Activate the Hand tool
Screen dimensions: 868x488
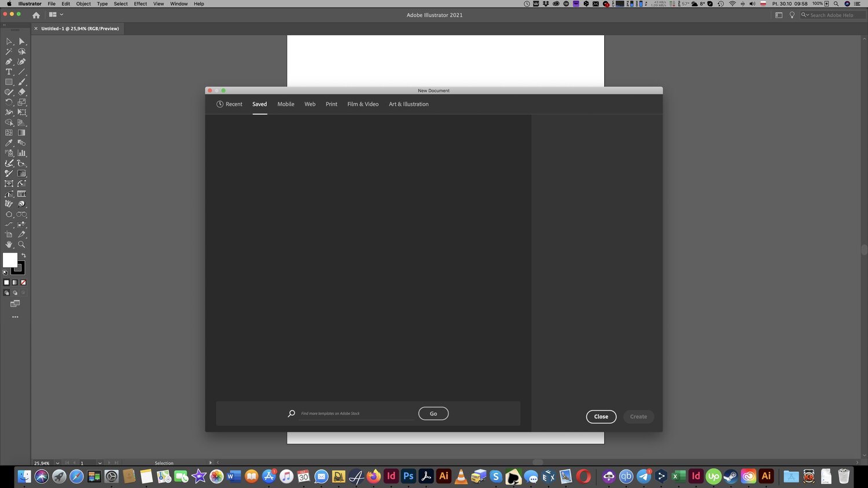point(9,245)
